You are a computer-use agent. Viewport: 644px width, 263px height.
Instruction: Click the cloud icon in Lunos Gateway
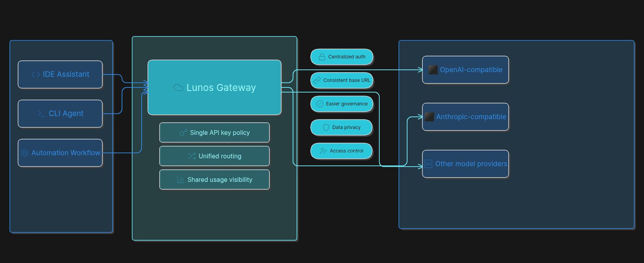pos(178,88)
